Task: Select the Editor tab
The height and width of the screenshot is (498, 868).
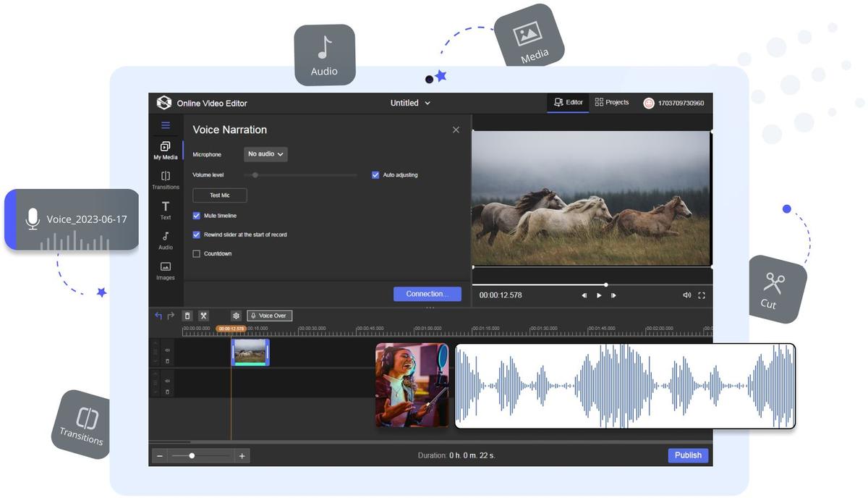Action: tap(567, 101)
